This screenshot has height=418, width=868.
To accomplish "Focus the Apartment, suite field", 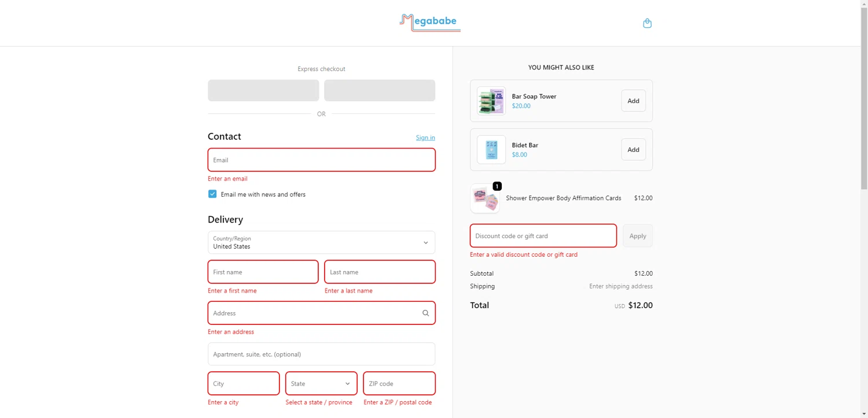I will [x=321, y=354].
